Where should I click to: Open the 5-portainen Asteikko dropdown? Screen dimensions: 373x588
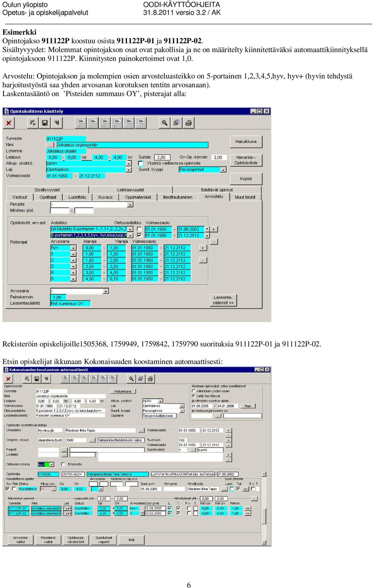pos(130,235)
